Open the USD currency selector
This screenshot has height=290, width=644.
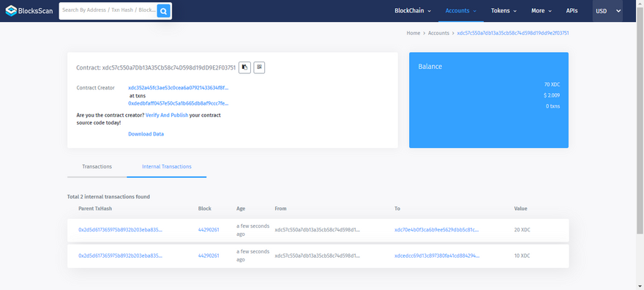[607, 11]
